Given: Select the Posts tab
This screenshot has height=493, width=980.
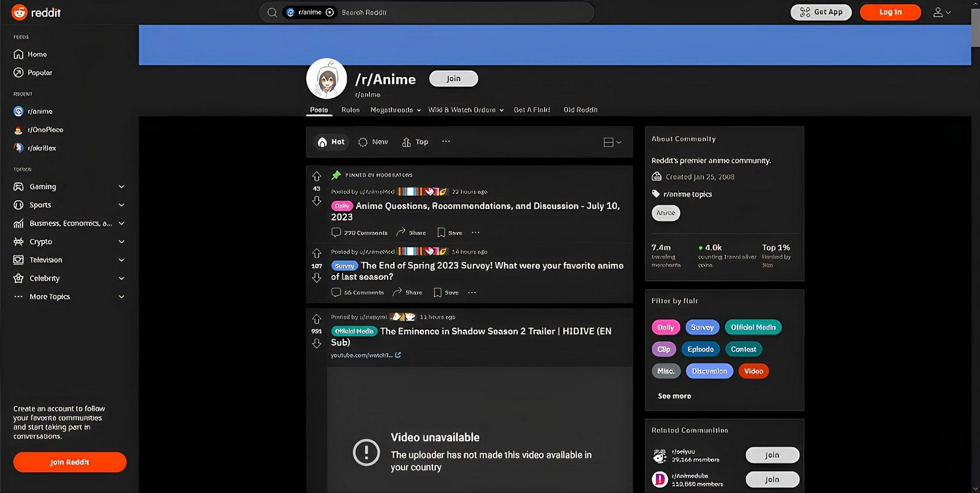Looking at the screenshot, I should (319, 110).
